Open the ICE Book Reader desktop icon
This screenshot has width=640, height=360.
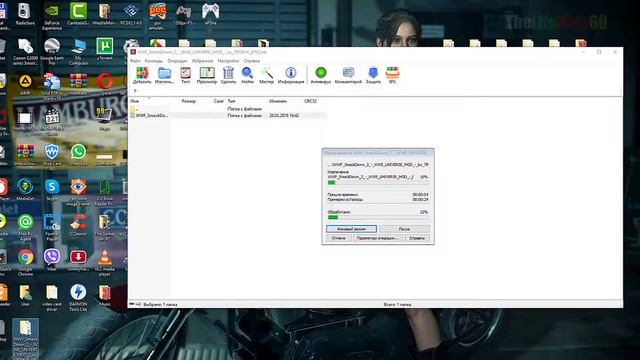point(104,192)
